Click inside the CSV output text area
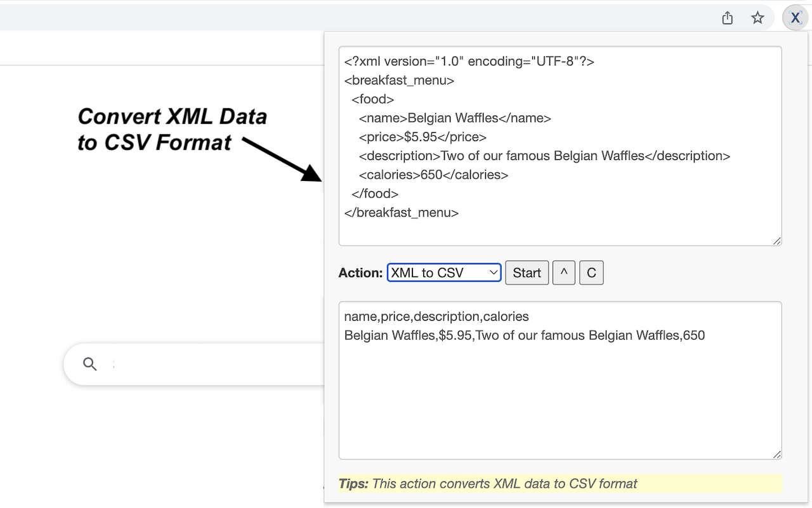 (x=560, y=380)
